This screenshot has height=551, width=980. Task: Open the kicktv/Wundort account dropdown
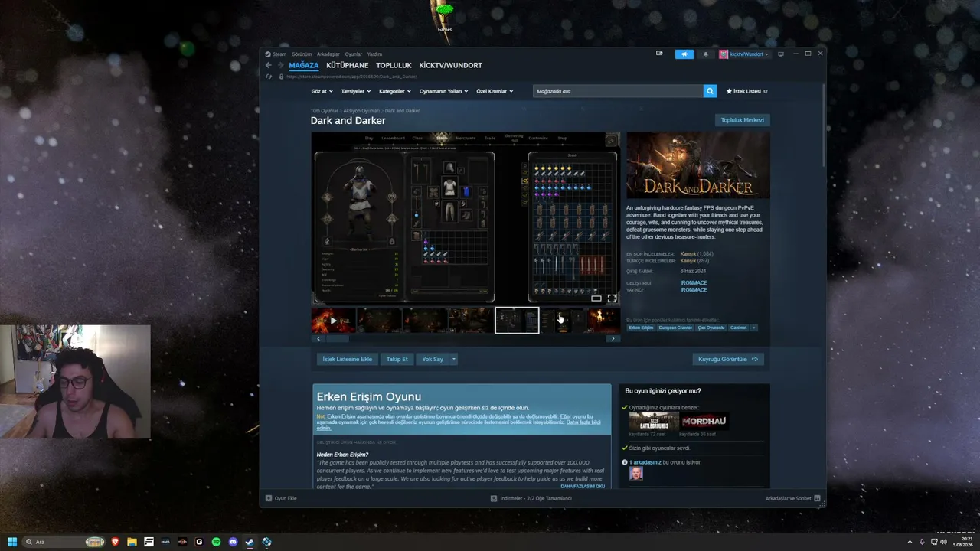point(743,54)
